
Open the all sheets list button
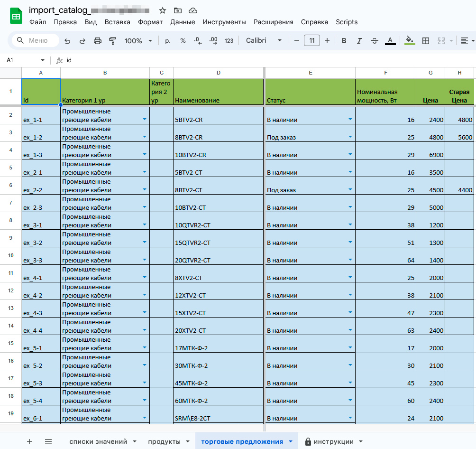click(48, 441)
